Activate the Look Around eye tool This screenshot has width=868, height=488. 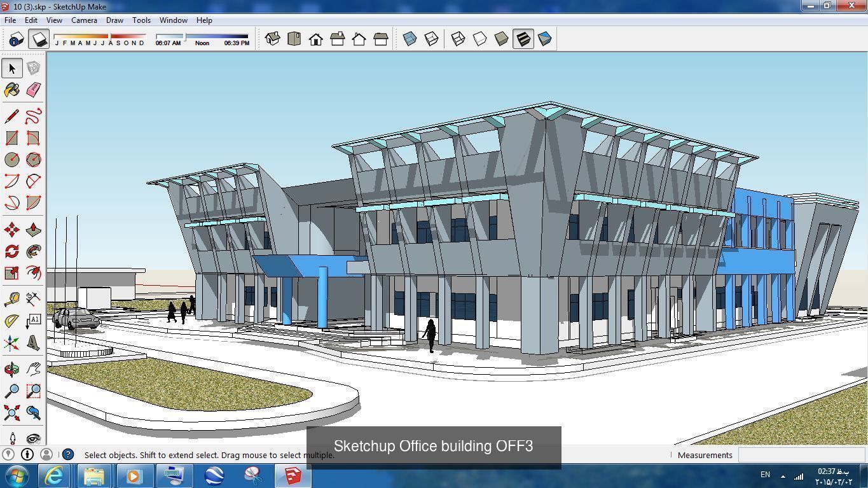[33, 438]
